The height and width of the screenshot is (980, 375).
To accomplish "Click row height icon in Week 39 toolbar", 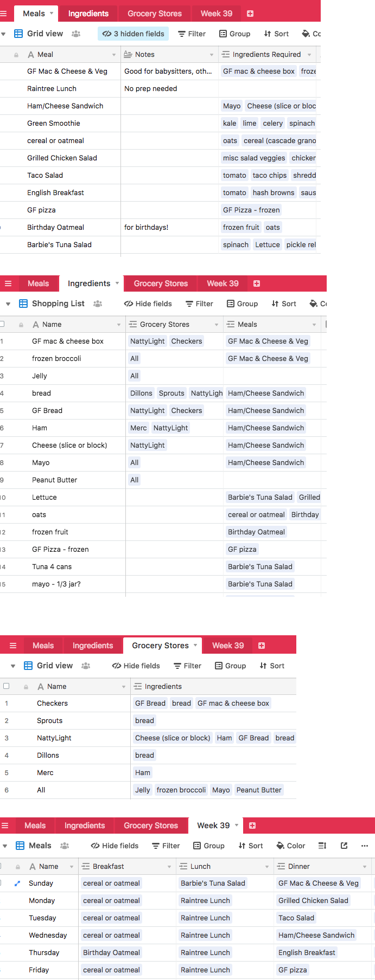I will pos(322,846).
